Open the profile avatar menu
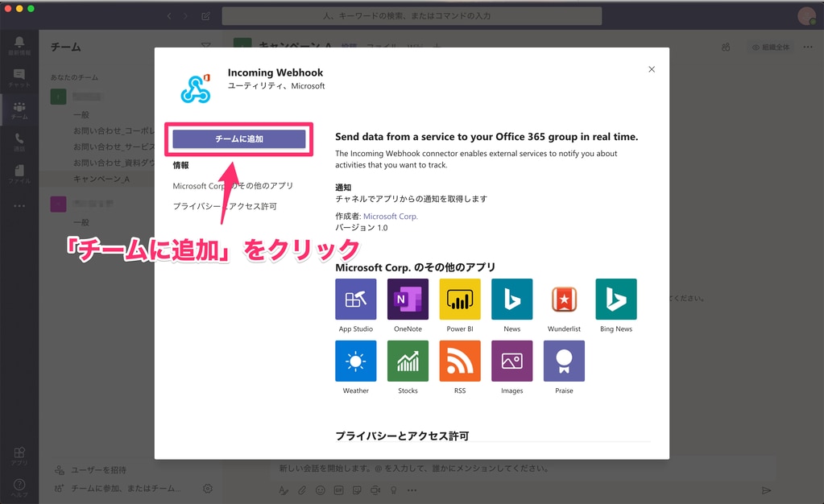The width and height of the screenshot is (824, 504). click(x=806, y=16)
